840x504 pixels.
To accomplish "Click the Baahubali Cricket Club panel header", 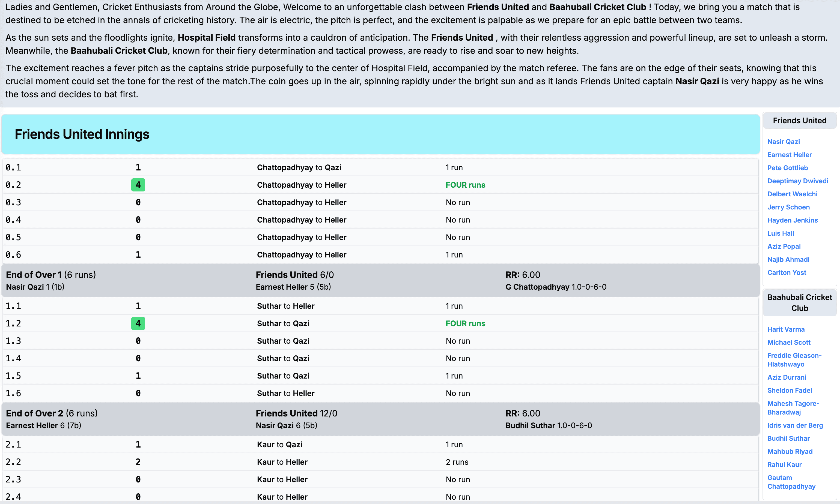I will click(x=799, y=302).
